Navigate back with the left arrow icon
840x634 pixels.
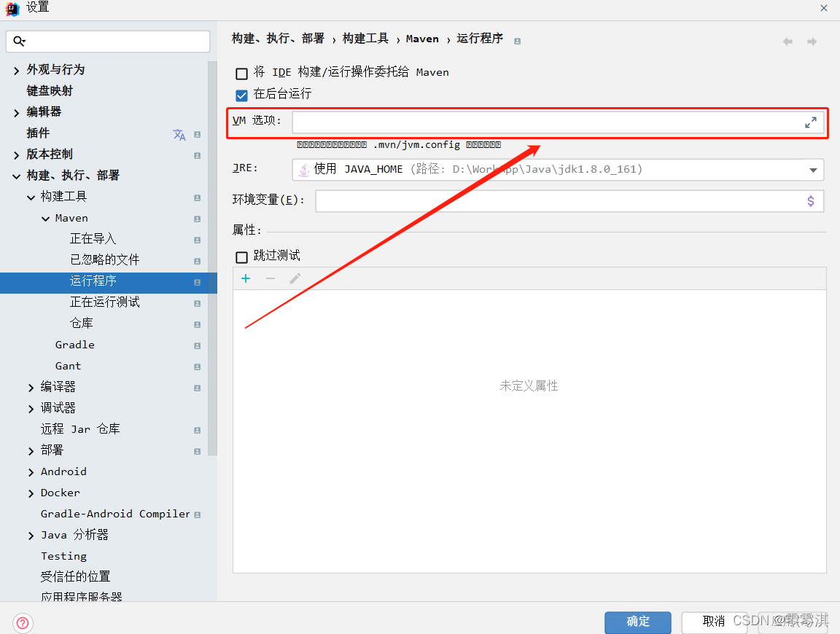(x=787, y=42)
